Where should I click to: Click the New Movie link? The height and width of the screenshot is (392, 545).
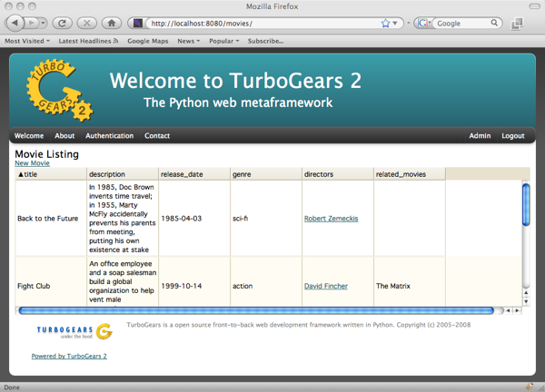click(32, 163)
